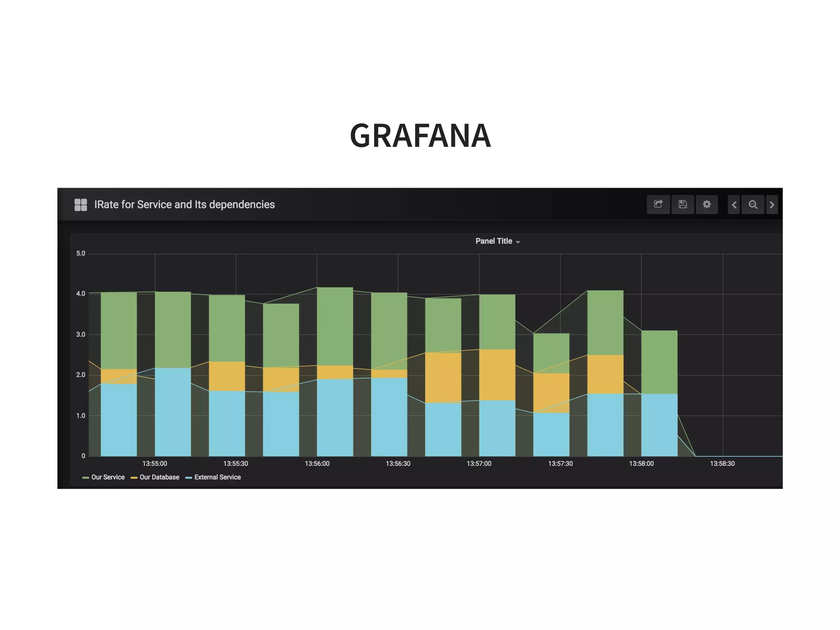Toggle the Our Database legend series
840x630 pixels.
tap(159, 477)
